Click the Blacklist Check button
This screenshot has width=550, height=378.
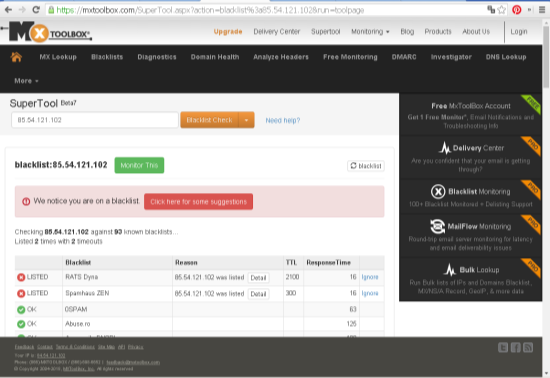click(x=209, y=120)
